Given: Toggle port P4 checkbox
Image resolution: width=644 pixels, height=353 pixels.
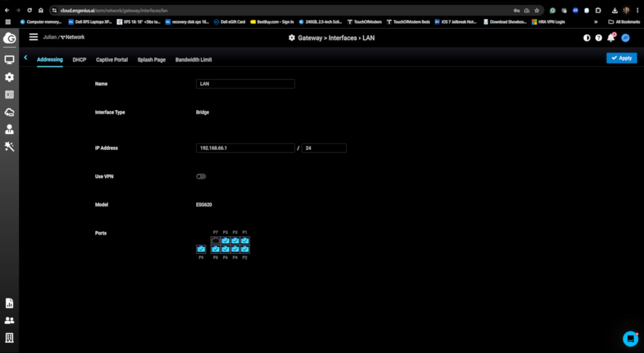Looking at the screenshot, I should point(235,249).
